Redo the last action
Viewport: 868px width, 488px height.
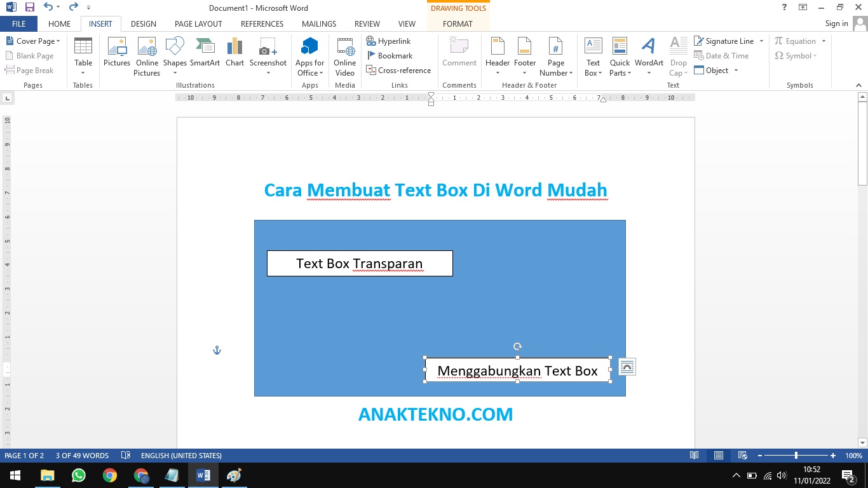(x=73, y=8)
